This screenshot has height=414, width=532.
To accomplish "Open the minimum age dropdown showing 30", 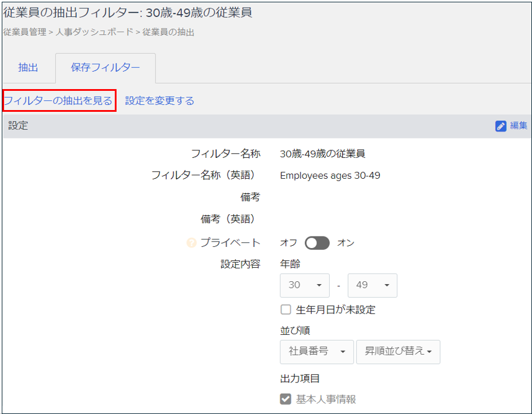I will (x=305, y=285).
